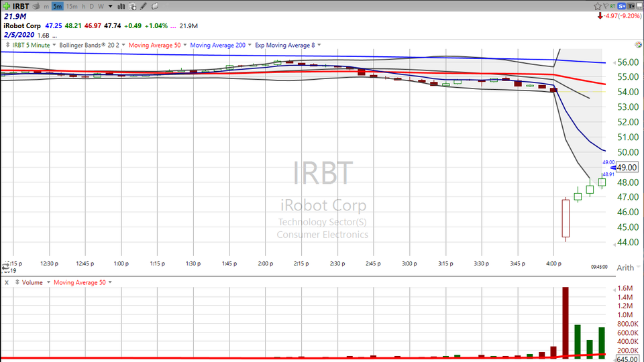Click the 56.00 price scale label
This screenshot has height=362, width=644.
coord(628,62)
